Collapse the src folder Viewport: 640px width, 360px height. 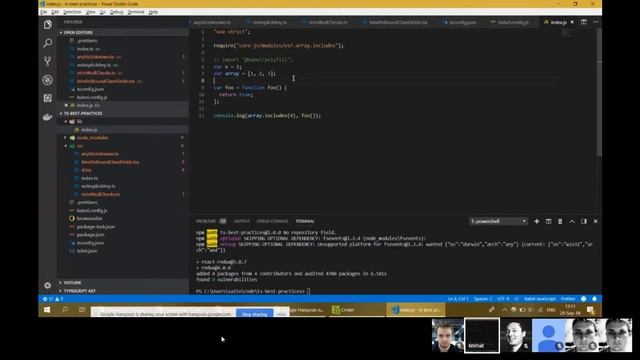point(80,146)
